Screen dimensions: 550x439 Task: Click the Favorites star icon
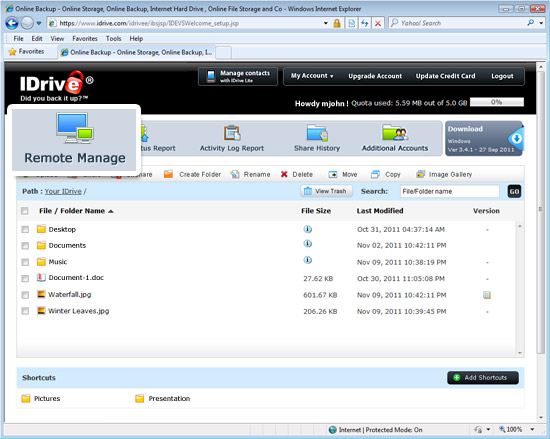click(x=12, y=52)
